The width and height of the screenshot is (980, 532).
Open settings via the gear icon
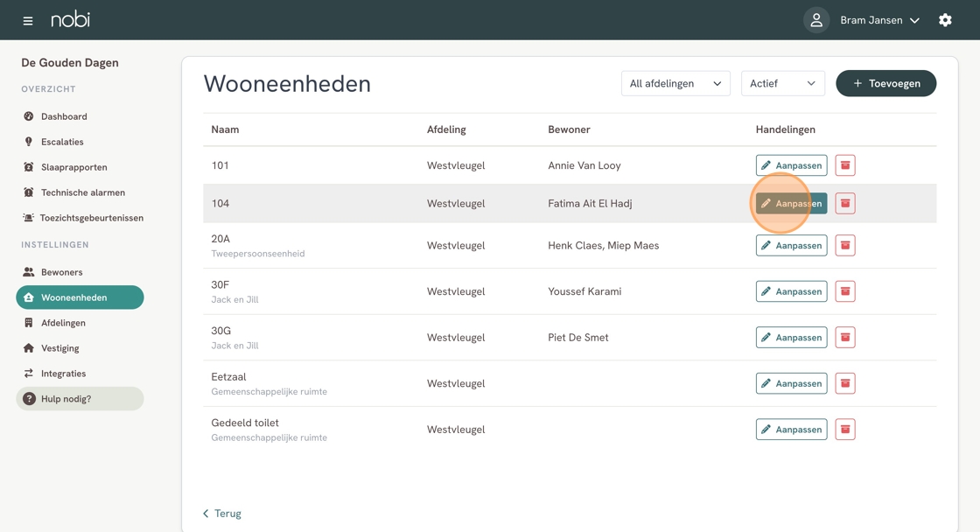[x=945, y=20]
